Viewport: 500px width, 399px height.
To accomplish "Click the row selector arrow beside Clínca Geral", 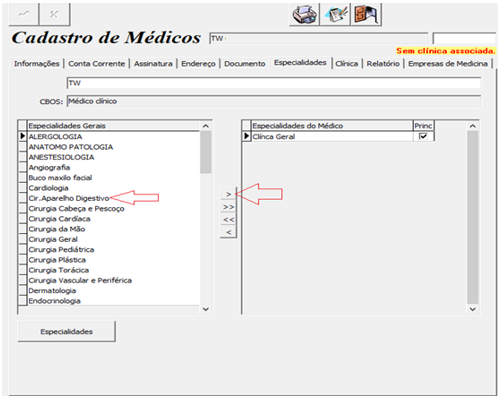I will tap(246, 136).
